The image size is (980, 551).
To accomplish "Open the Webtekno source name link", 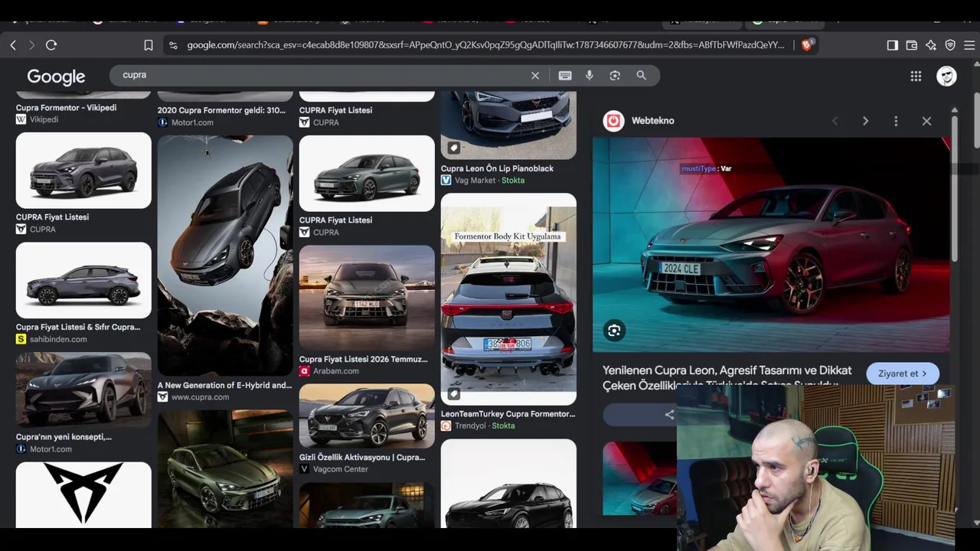I will pos(652,121).
